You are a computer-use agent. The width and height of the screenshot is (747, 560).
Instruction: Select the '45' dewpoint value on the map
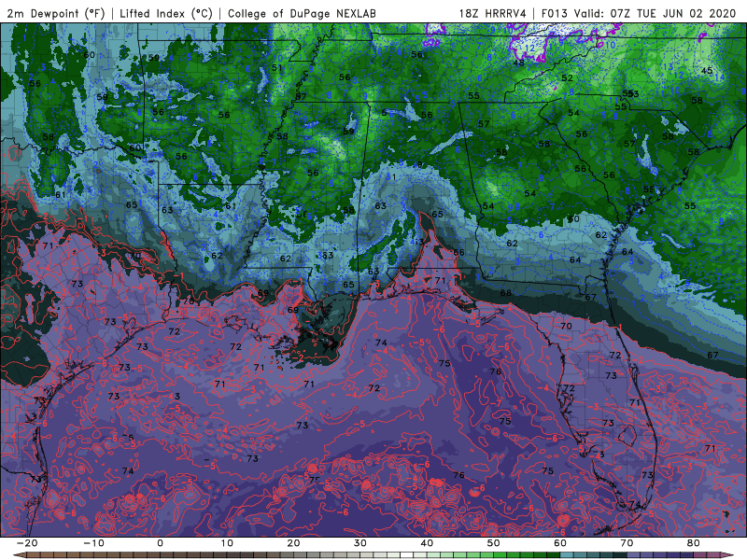click(x=707, y=71)
